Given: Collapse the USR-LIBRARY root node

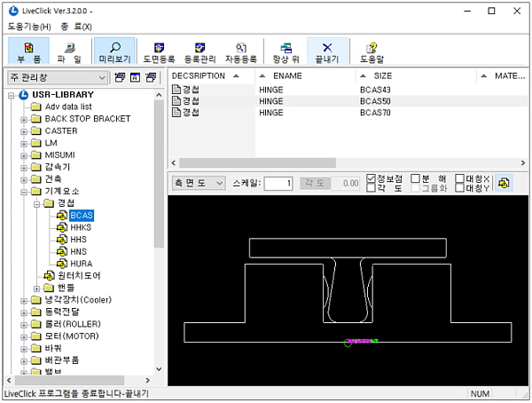Looking at the screenshot, I should [x=12, y=96].
